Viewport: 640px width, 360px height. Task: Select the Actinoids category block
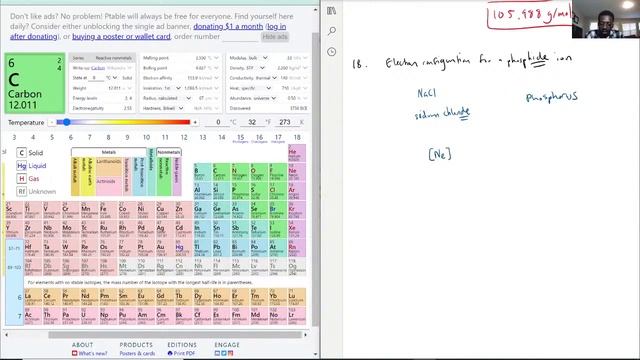coord(109,186)
